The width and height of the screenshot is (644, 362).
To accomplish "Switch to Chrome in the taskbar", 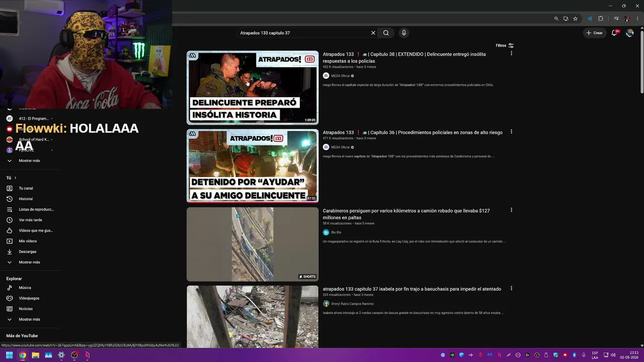I will pyautogui.click(x=22, y=355).
